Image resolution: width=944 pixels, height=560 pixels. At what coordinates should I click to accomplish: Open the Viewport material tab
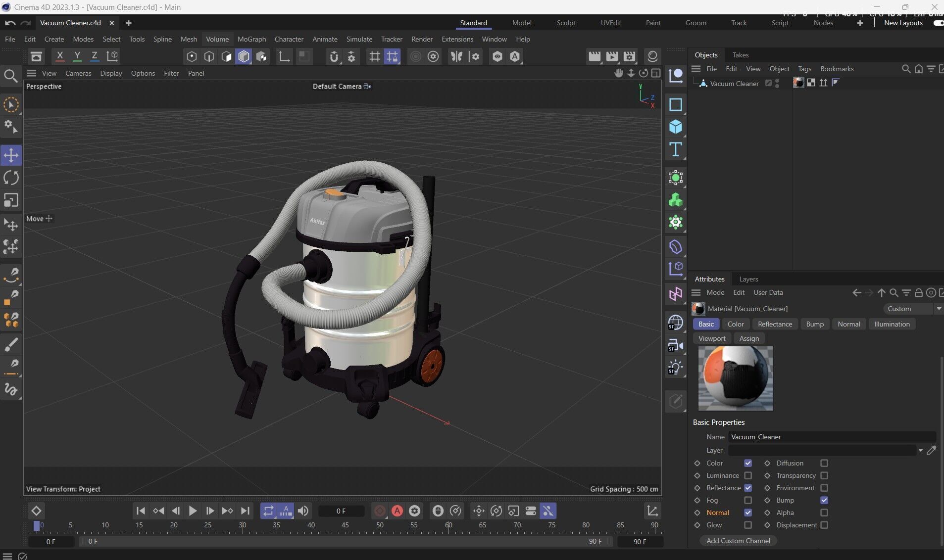tap(712, 338)
